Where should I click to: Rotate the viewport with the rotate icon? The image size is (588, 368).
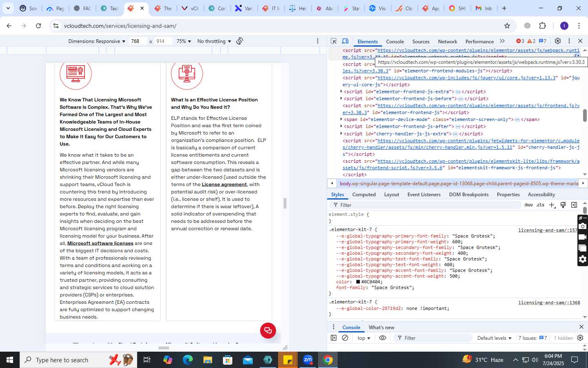[240, 41]
